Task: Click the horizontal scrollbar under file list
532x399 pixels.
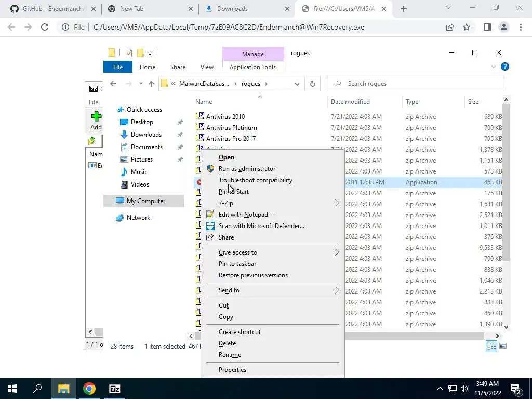Action: 339,336
